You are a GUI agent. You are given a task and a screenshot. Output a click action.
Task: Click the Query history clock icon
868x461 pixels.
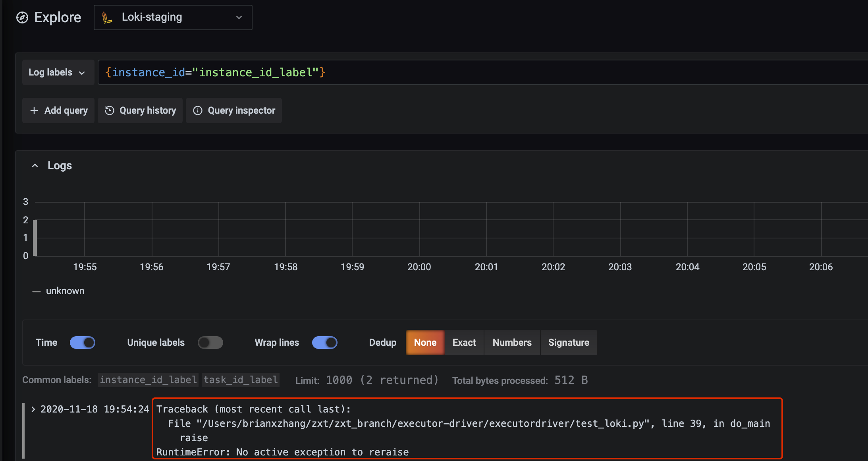(x=110, y=110)
